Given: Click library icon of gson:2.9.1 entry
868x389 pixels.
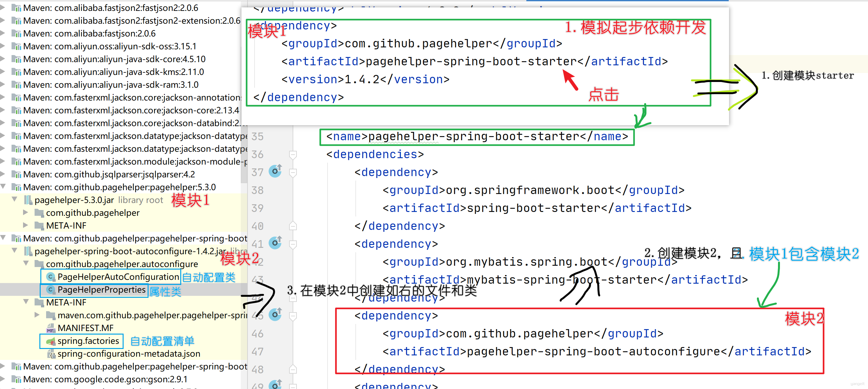Looking at the screenshot, I should (x=16, y=379).
